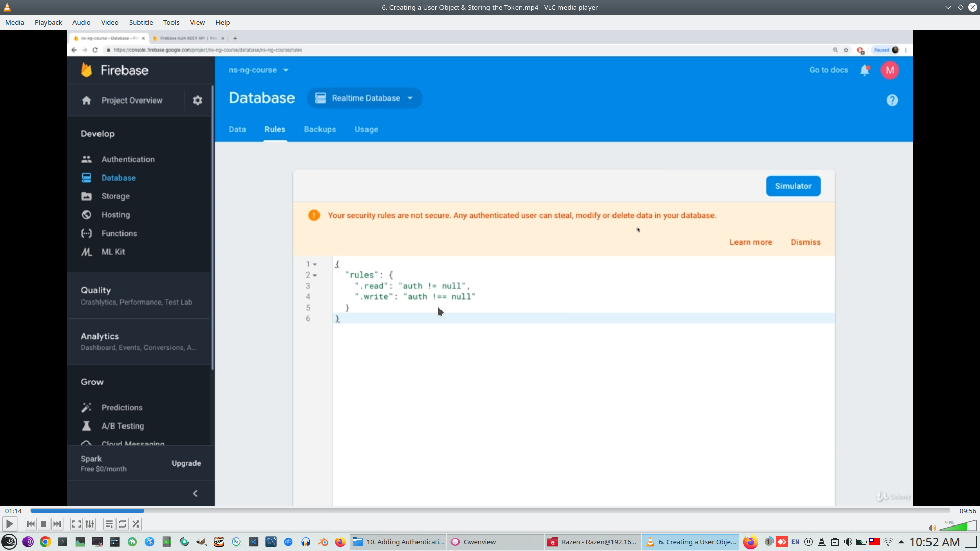This screenshot has width=980, height=551.
Task: Open the Firebase help question icon
Action: pyautogui.click(x=892, y=101)
